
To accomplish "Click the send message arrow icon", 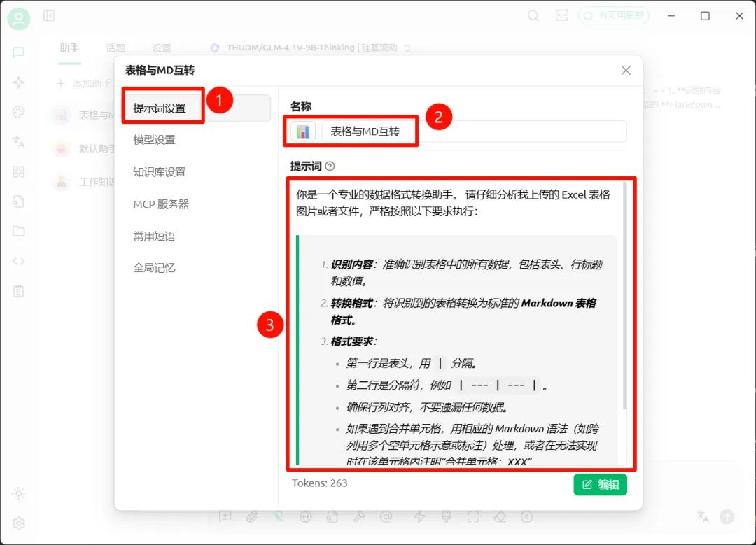I will [x=726, y=517].
